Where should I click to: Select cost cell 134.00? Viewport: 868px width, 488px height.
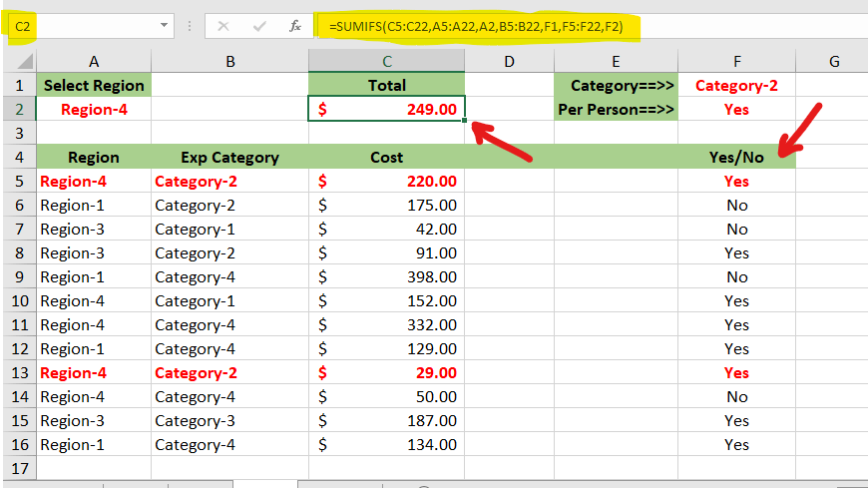tap(386, 444)
